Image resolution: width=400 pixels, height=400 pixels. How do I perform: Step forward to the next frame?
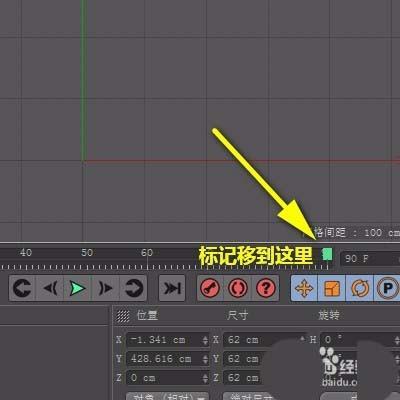(105, 288)
